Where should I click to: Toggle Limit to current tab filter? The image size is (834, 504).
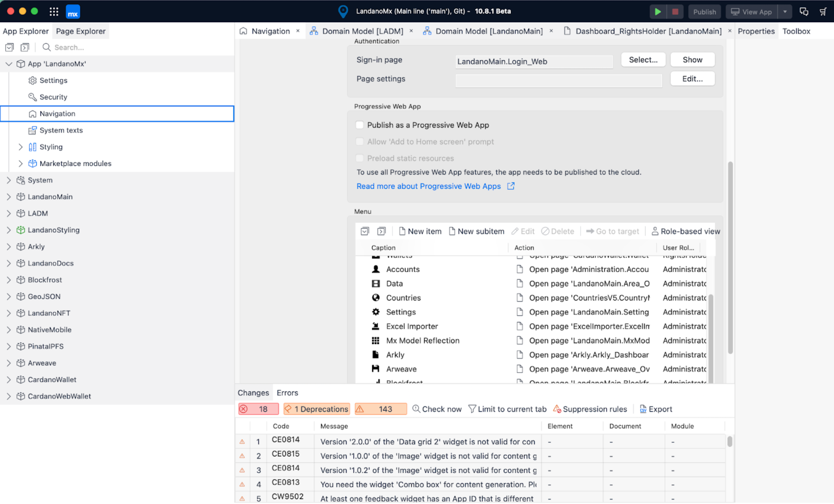[x=507, y=409]
